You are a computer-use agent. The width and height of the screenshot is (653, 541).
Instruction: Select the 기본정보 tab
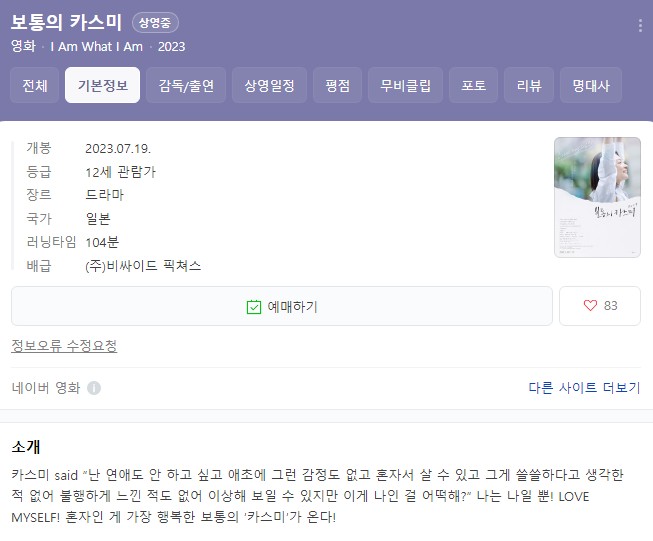point(102,85)
